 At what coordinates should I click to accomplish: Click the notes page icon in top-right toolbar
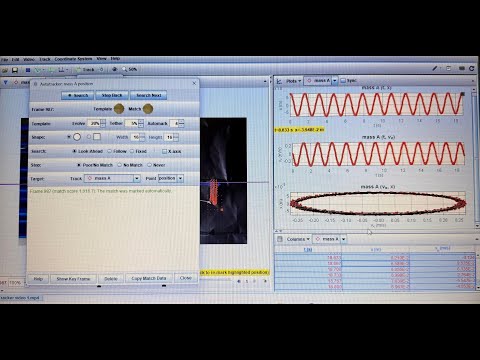(x=448, y=68)
